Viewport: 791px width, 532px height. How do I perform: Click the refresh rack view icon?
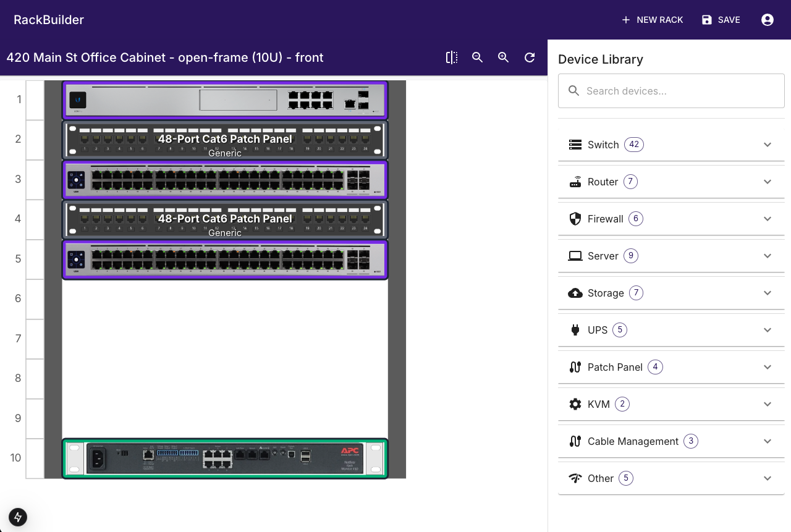pyautogui.click(x=530, y=57)
